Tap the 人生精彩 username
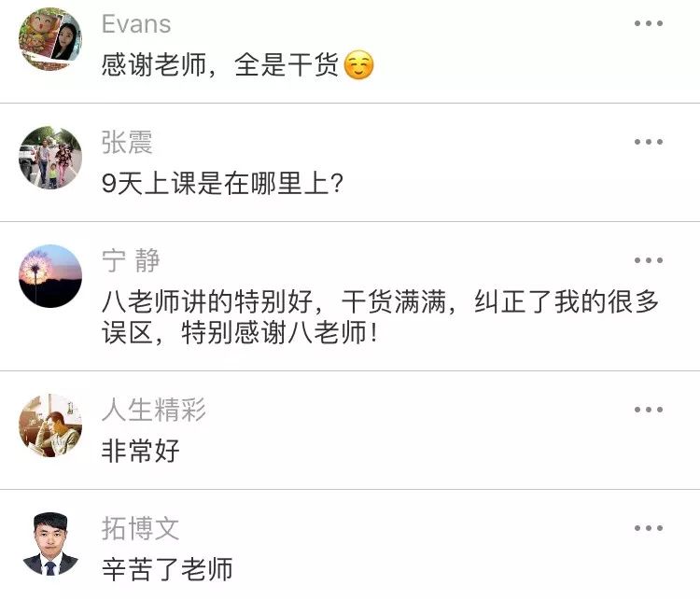The width and height of the screenshot is (700, 599). click(153, 410)
